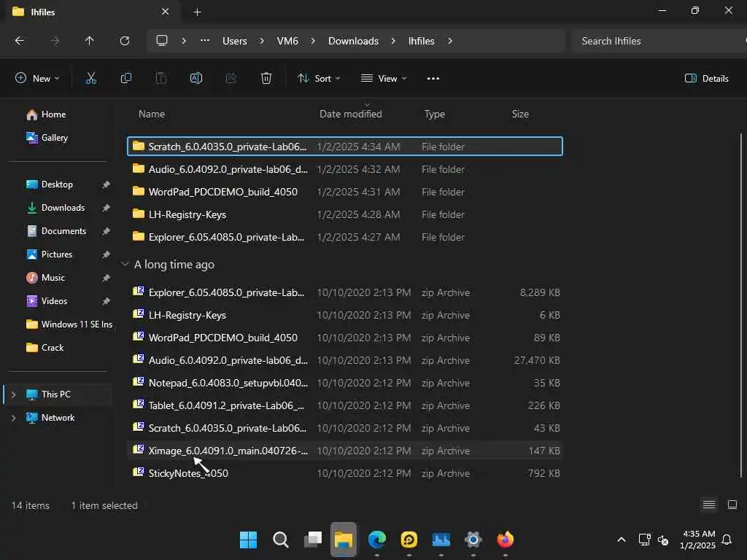747x560 pixels.
Task: Click the Copy icon in toolbar
Action: [x=125, y=79]
